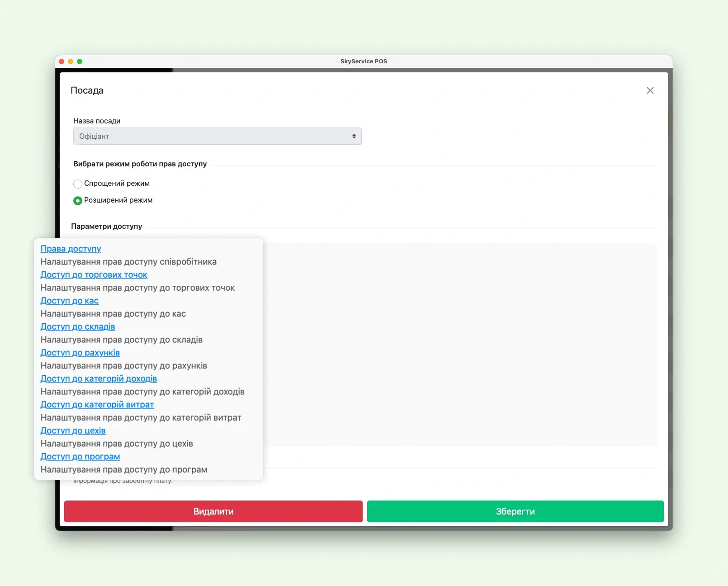This screenshot has height=586, width=728.
Task: Click the Доступ до кас link
Action: [69, 301]
